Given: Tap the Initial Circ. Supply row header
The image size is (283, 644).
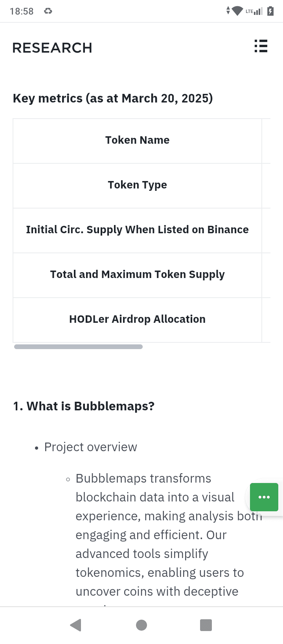Looking at the screenshot, I should (137, 230).
